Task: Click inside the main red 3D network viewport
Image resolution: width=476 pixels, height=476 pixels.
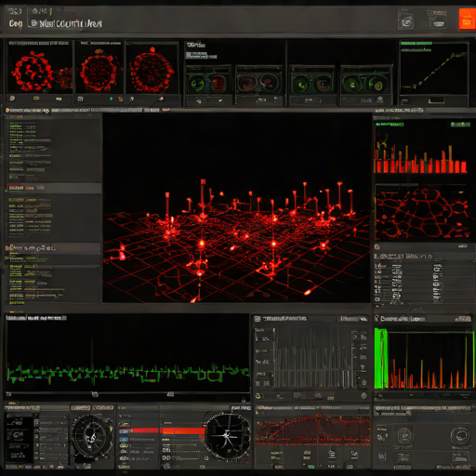Action: tap(237, 207)
